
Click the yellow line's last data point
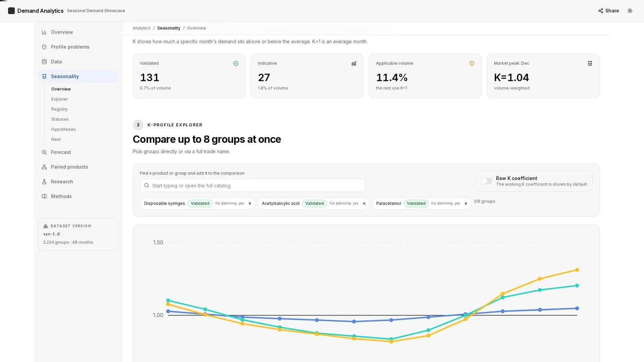[x=577, y=270]
